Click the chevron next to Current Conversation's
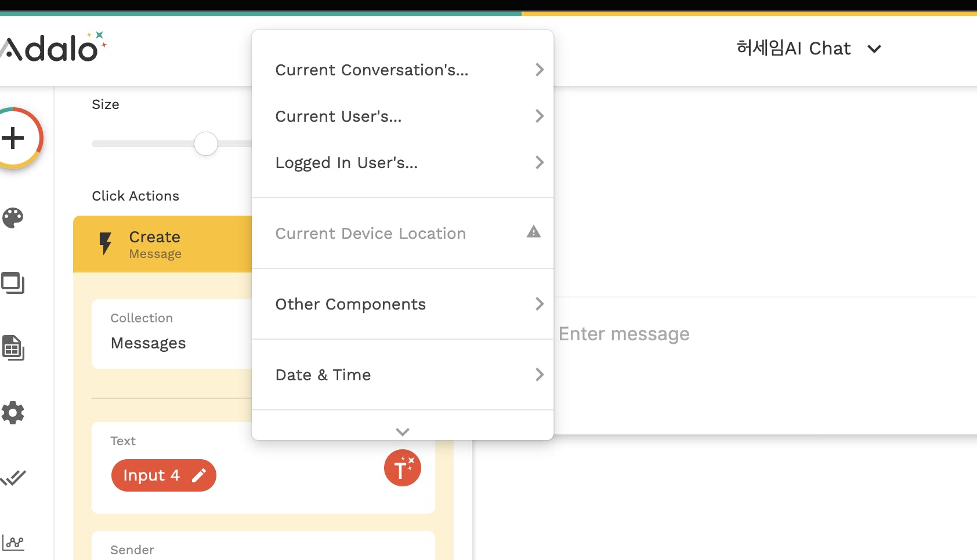Image resolution: width=977 pixels, height=560 pixels. (x=540, y=70)
